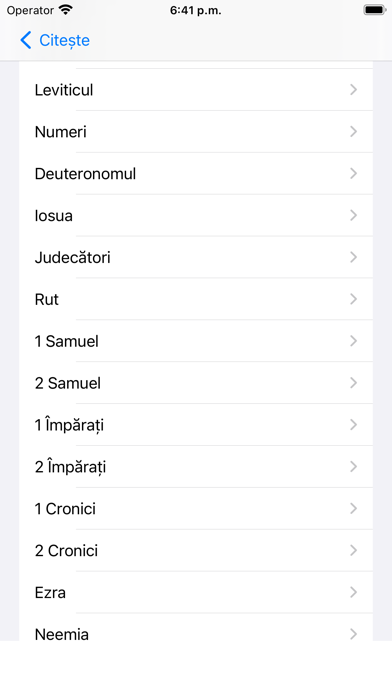Tap the chevron beside 2 Împărați
Screen dimensions: 392x696
(x=353, y=467)
